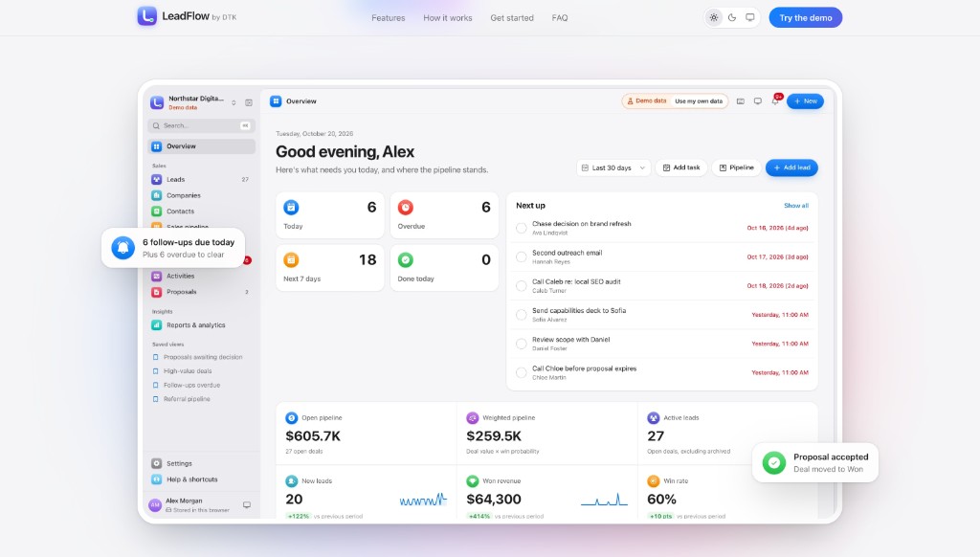Focus the sidebar Search field
This screenshot has width=980, height=557.
(x=201, y=125)
